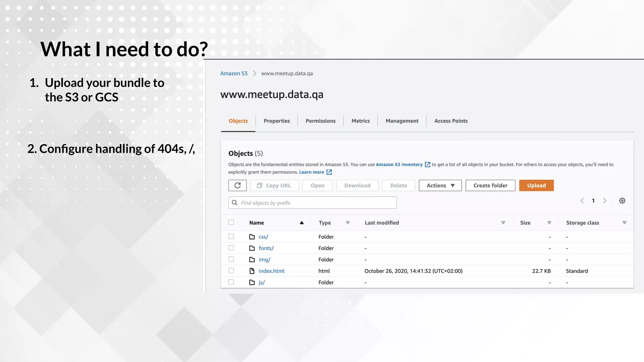The image size is (644, 362).
Task: Check the index.html row checkbox
Action: coord(231,271)
